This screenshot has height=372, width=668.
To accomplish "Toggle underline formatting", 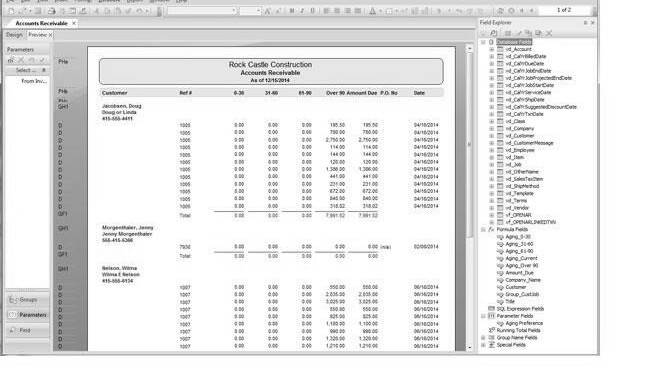I will (x=312, y=11).
